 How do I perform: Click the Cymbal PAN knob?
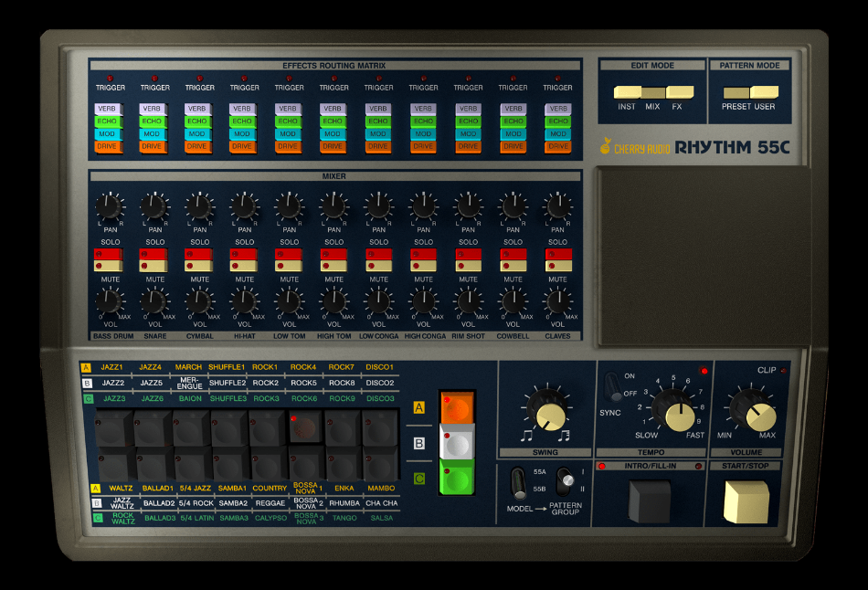pyautogui.click(x=199, y=206)
